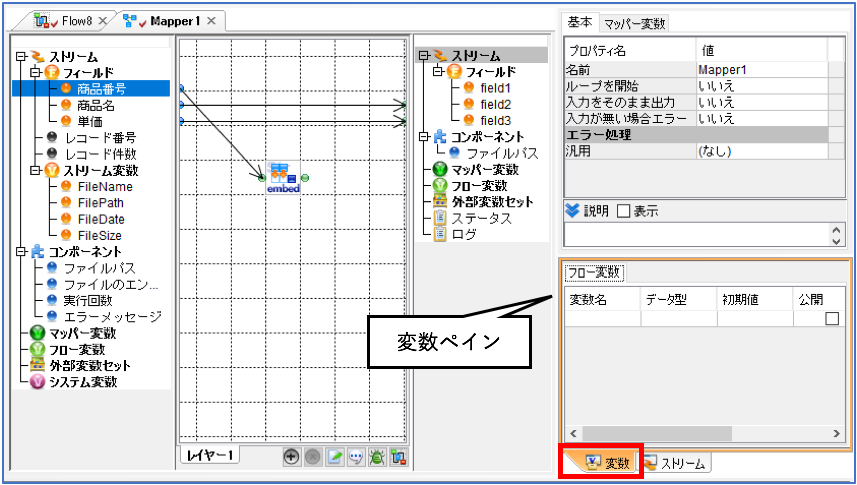Click the disabled delete layer icon
Viewport: 857px width, 485px height.
pyautogui.click(x=313, y=457)
